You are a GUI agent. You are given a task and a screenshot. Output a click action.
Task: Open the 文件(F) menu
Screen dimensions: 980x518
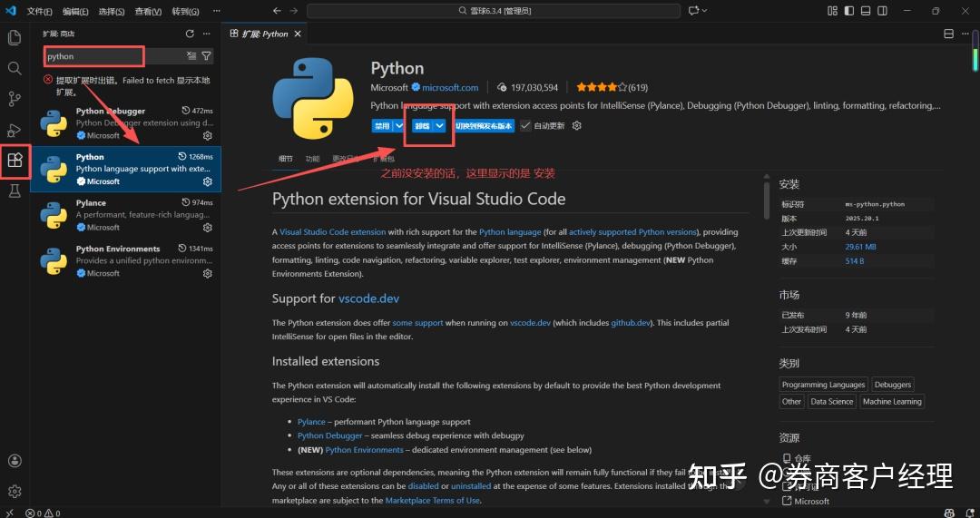(x=39, y=11)
